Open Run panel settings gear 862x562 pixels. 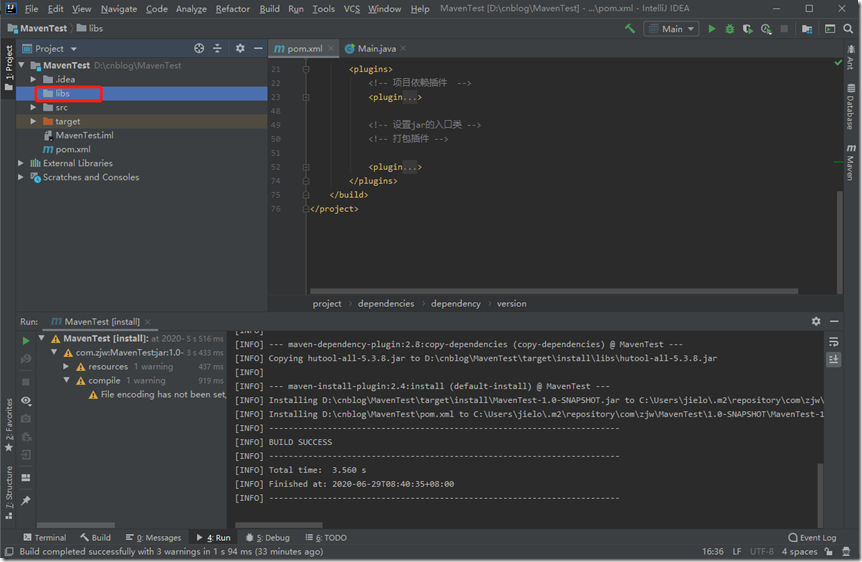point(816,321)
